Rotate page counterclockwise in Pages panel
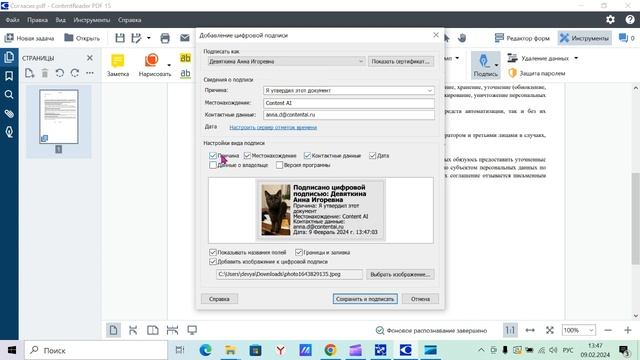 coord(60,73)
